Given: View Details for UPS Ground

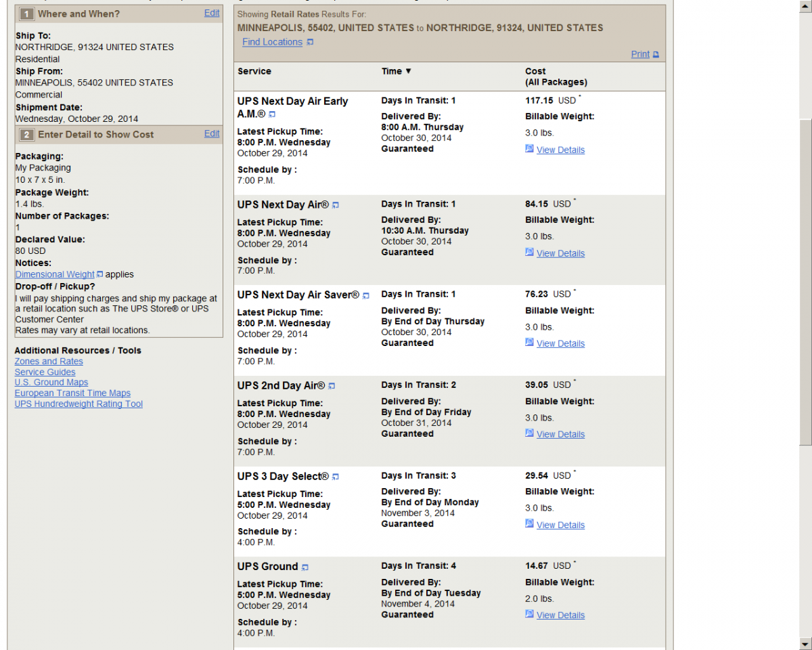Looking at the screenshot, I should tap(560, 615).
